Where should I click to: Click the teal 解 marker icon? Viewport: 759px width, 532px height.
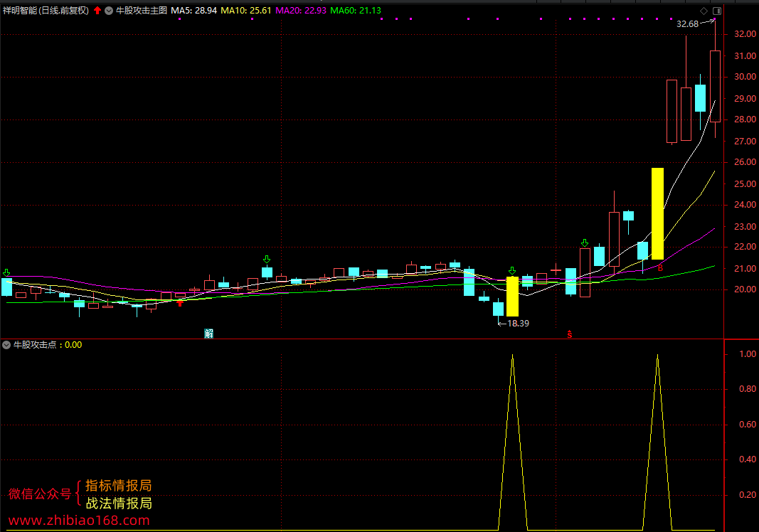208,333
